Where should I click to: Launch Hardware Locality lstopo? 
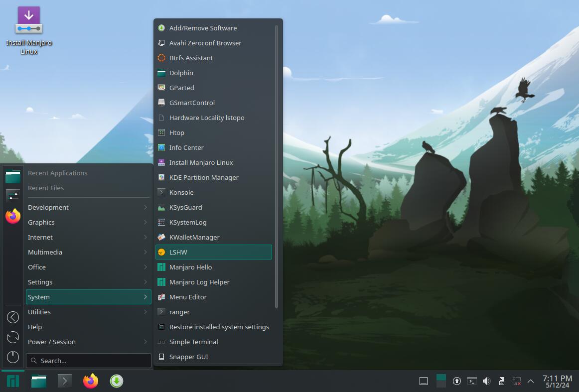214,118
